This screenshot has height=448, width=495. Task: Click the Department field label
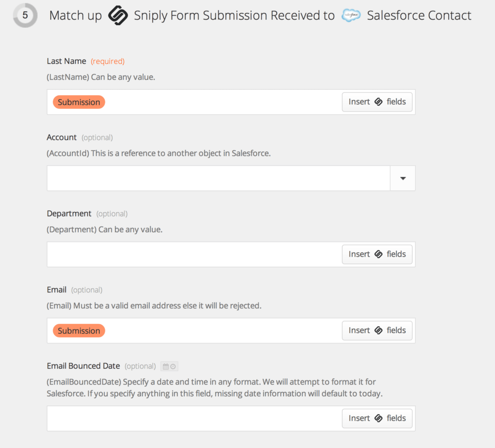tap(69, 214)
